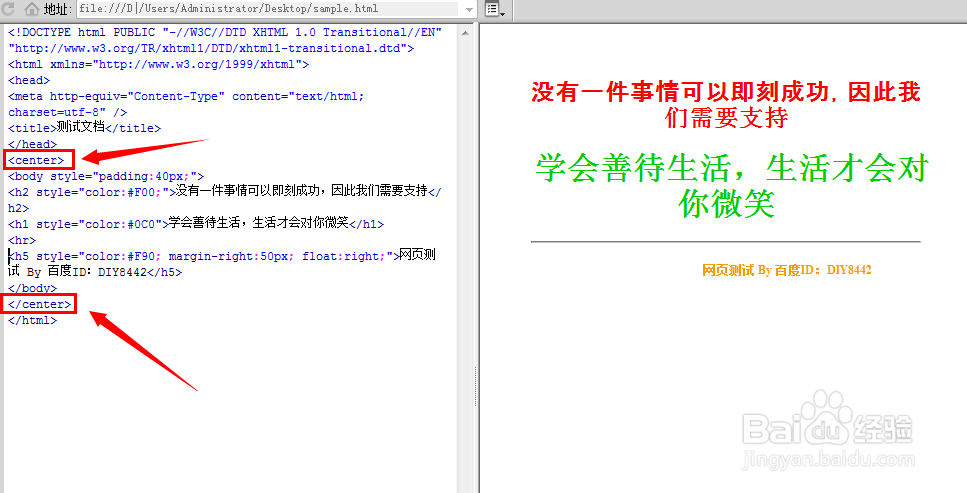The width and height of the screenshot is (967, 493).
Task: Open the list options icon dropdown
Action: [495, 9]
